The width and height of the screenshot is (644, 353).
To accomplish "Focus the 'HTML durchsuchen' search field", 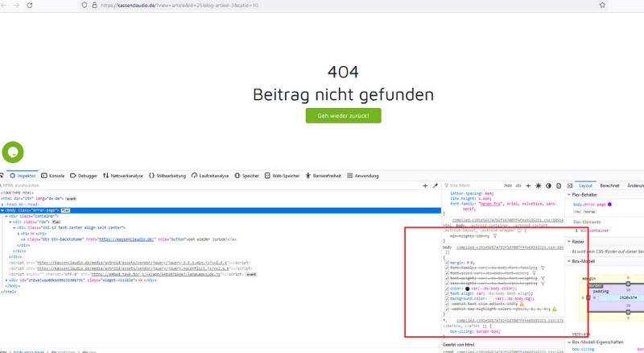I will click(x=209, y=185).
